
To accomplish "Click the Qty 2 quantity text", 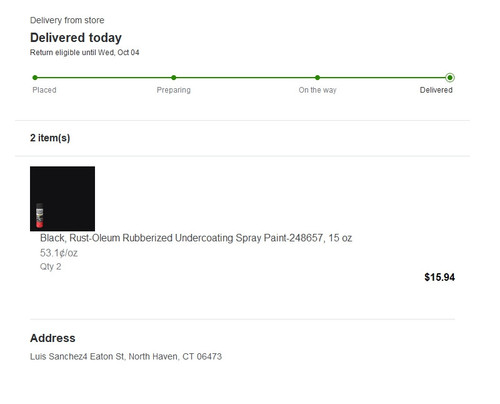I will pos(51,267).
